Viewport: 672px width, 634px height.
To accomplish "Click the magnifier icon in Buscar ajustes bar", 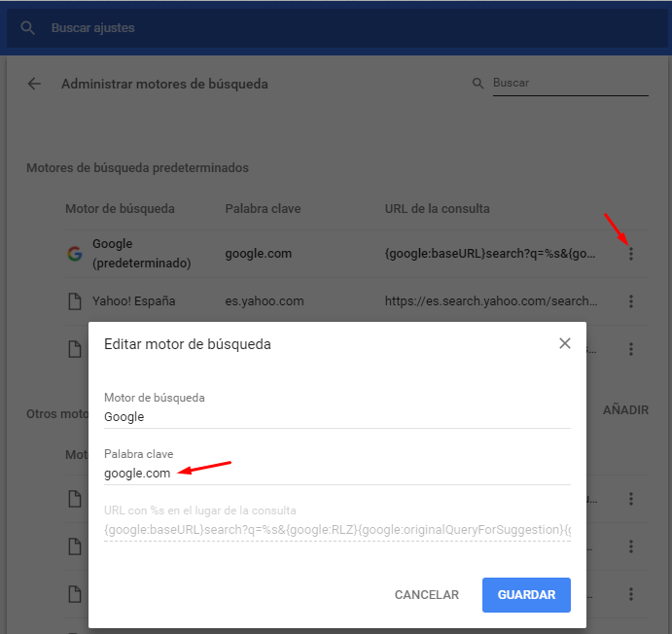I will (x=28, y=28).
